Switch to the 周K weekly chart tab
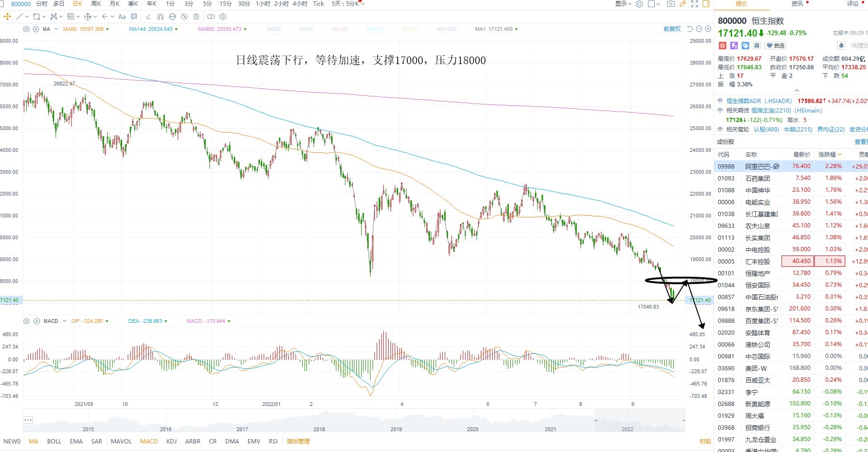 click(96, 4)
